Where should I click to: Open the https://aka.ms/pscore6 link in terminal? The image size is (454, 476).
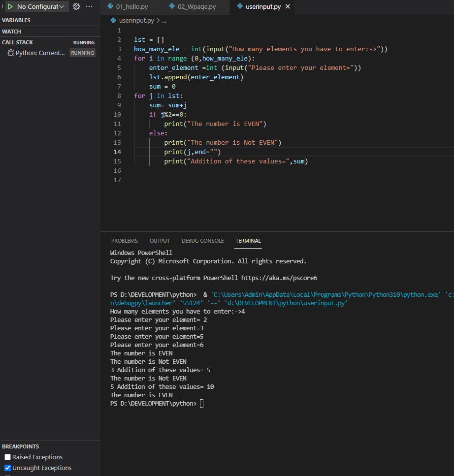click(279, 278)
